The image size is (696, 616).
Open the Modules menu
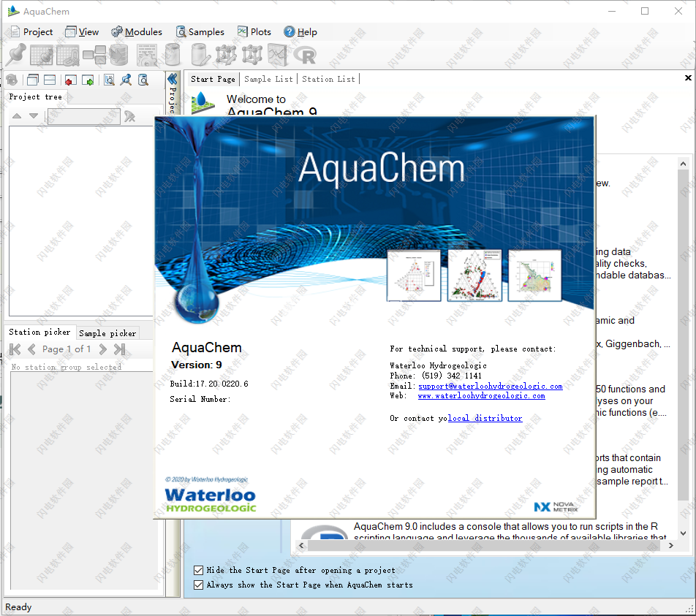[137, 32]
